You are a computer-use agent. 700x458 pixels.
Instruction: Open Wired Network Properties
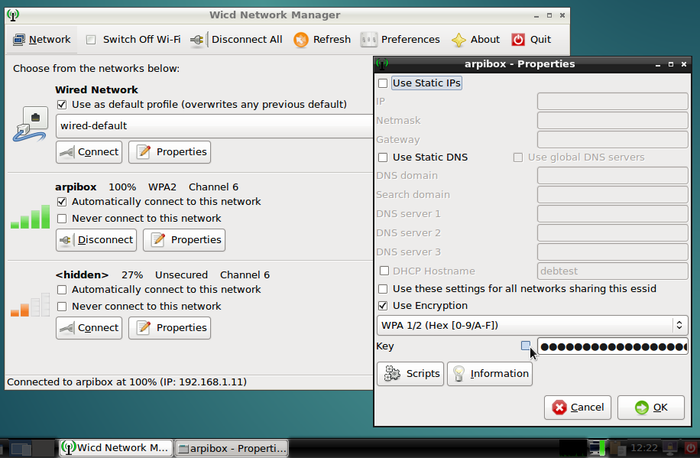[x=170, y=152]
